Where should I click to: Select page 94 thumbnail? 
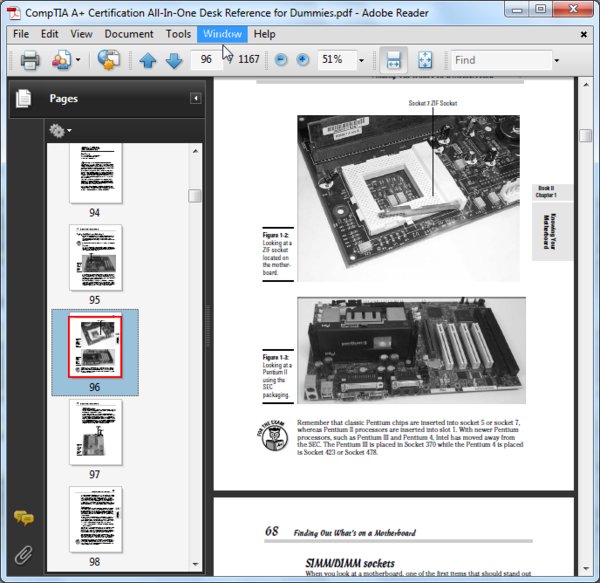coord(96,174)
